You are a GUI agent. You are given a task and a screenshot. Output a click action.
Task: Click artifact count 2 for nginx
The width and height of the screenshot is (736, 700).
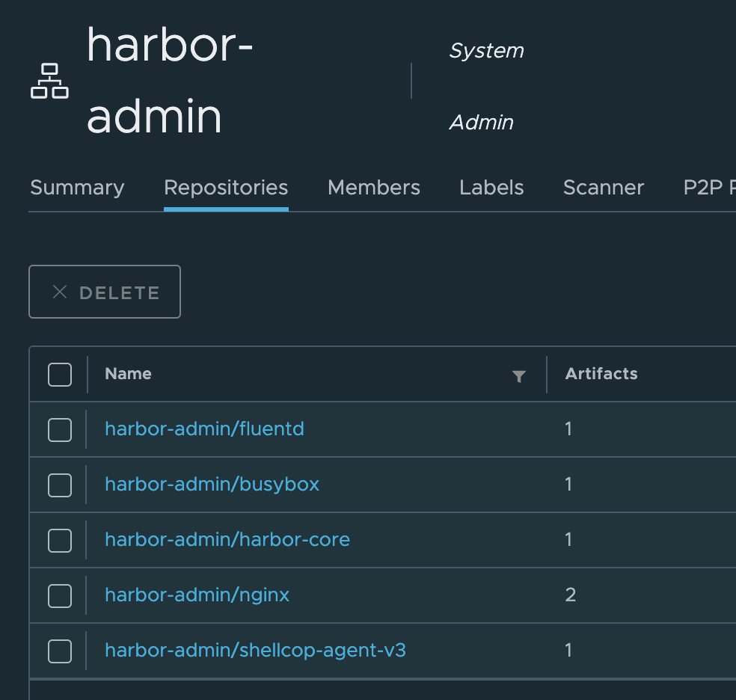570,595
